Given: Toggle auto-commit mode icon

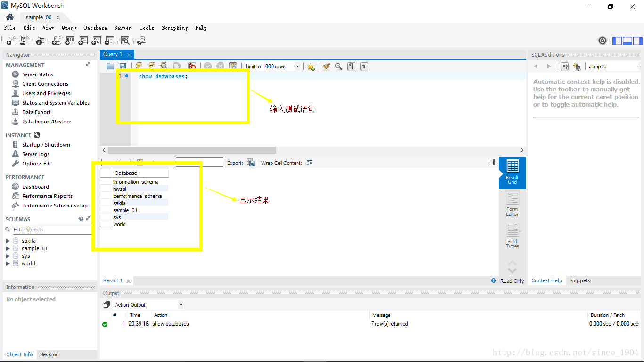Looking at the screenshot, I should pyautogui.click(x=233, y=66).
